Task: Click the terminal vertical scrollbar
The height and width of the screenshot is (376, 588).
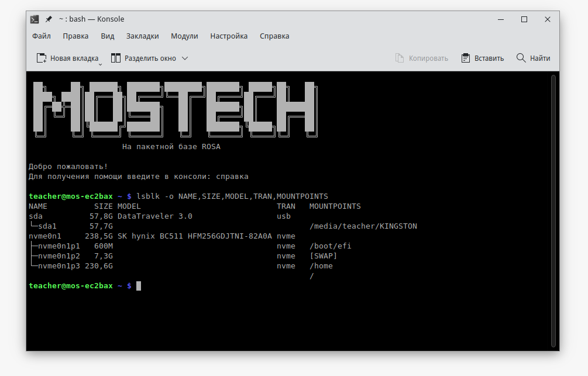Action: [553, 211]
